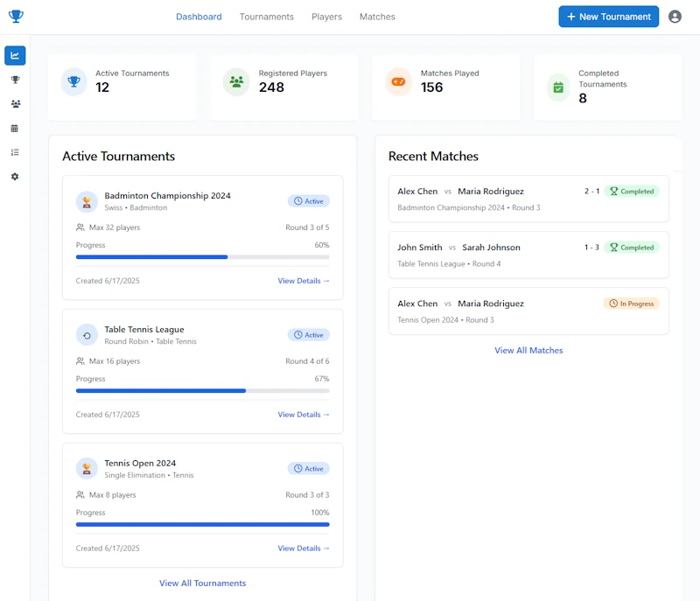700x601 pixels.
Task: Click the Tennis Open 2024 trophy icon
Action: tap(87, 469)
